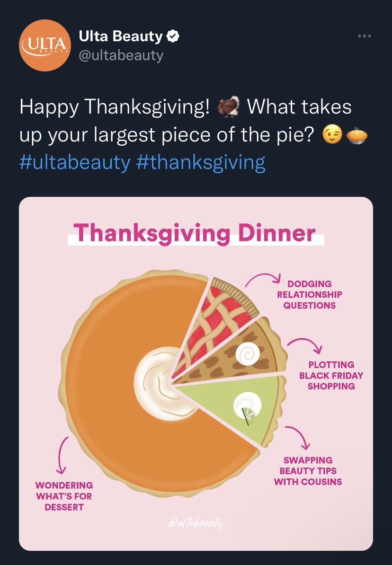Click the turkey emoji in tweet text
The image size is (392, 565).
coord(229,106)
